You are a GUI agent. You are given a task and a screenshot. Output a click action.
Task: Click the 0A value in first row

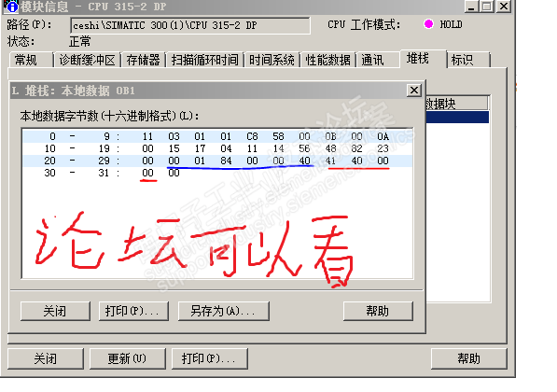383,136
